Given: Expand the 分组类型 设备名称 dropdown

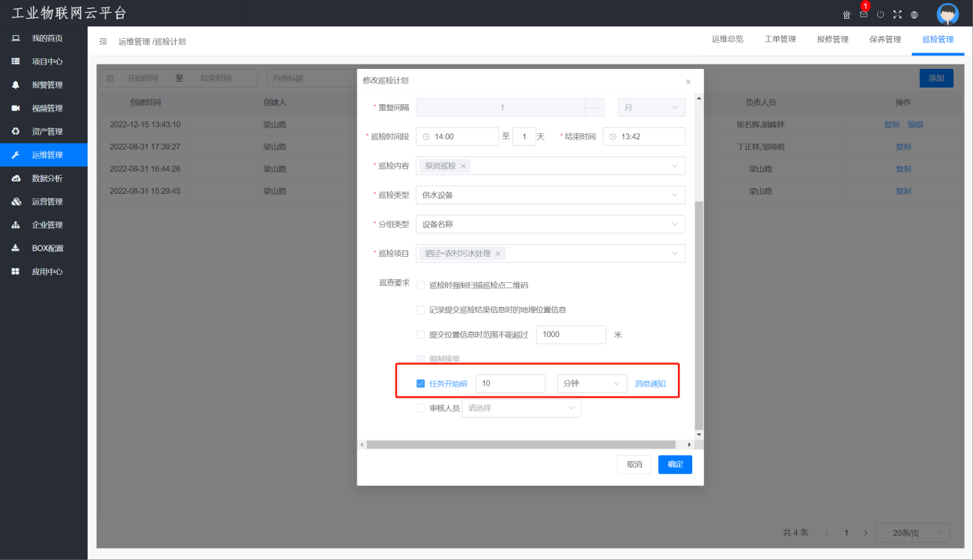Looking at the screenshot, I should click(x=550, y=224).
